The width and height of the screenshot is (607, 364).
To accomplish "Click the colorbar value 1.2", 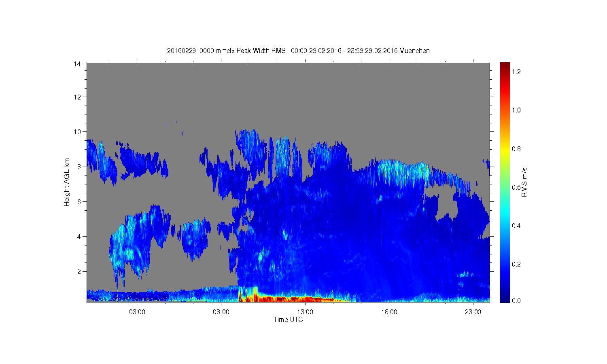I will (516, 72).
